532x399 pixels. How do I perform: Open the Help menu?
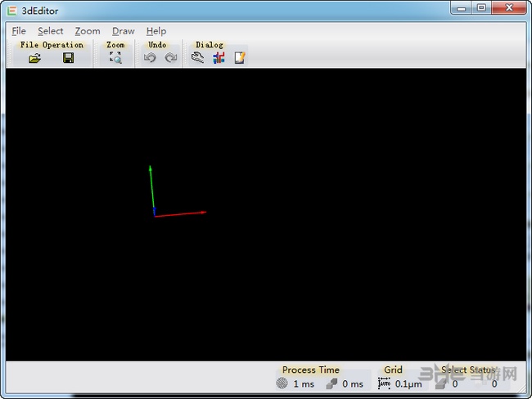coord(156,31)
